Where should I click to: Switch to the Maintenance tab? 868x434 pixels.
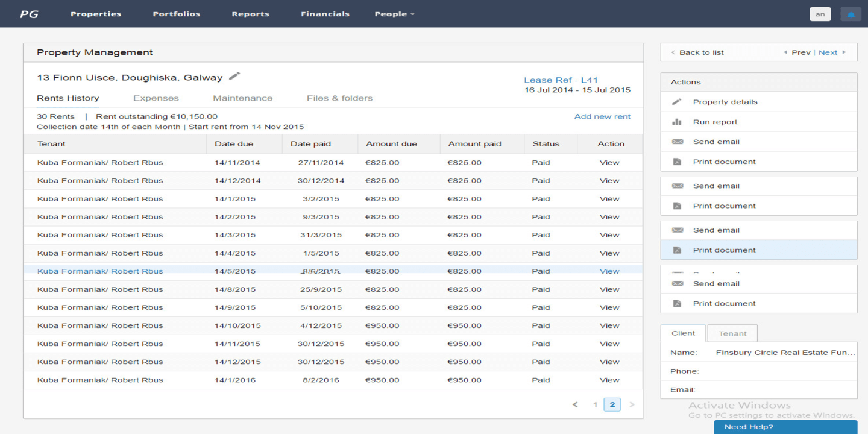coord(242,98)
